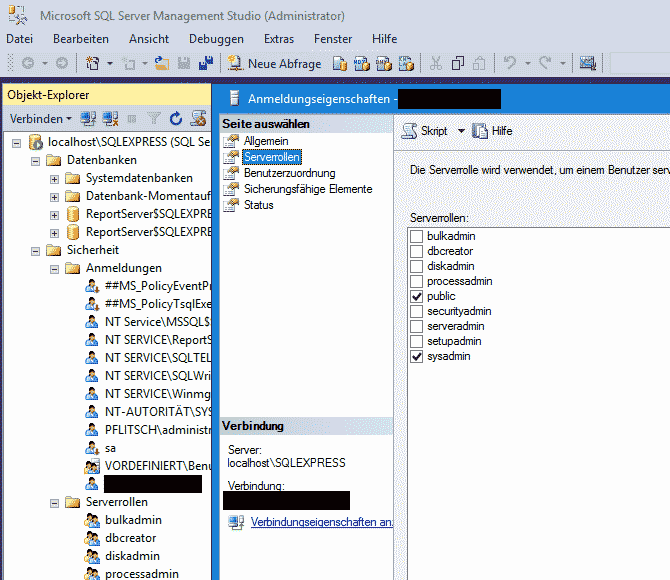This screenshot has width=670, height=580.
Task: Check the dbcreator server role checkbox
Action: point(417,251)
